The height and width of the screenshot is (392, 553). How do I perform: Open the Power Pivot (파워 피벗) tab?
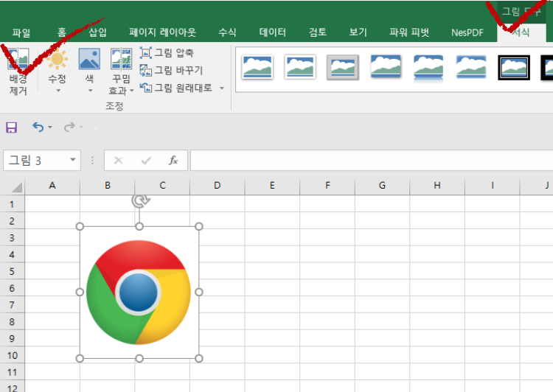tap(409, 32)
